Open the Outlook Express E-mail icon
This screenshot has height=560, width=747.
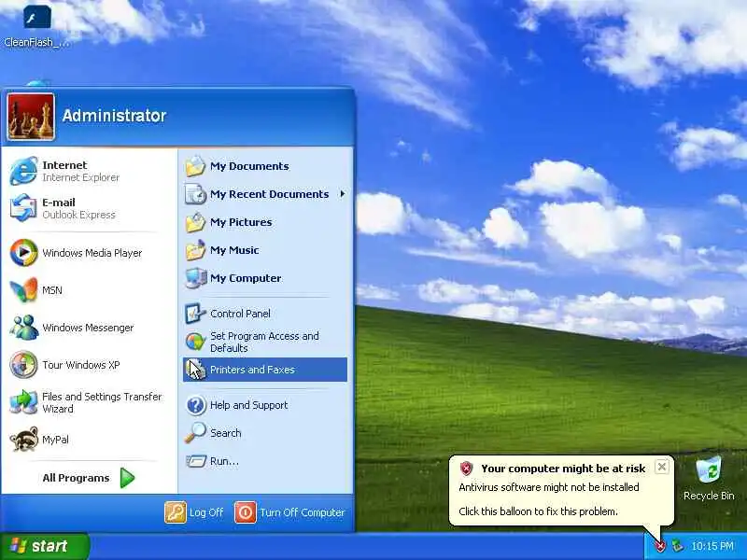[23, 208]
